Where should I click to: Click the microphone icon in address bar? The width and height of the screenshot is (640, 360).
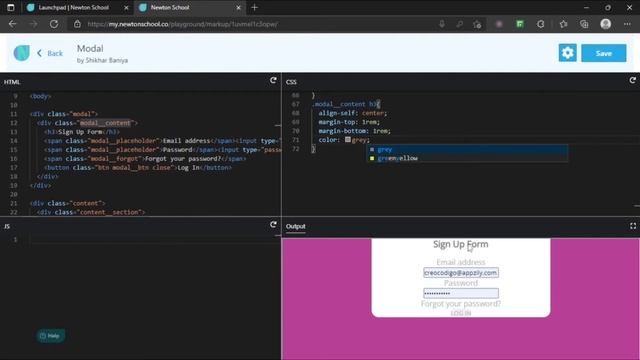click(442, 24)
